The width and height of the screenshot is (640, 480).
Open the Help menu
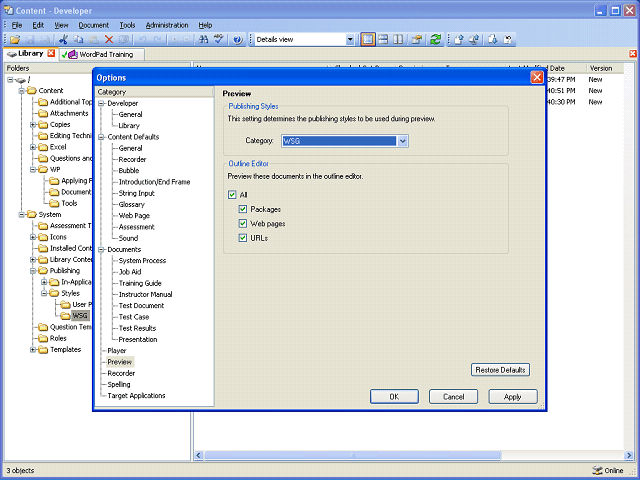pos(205,25)
